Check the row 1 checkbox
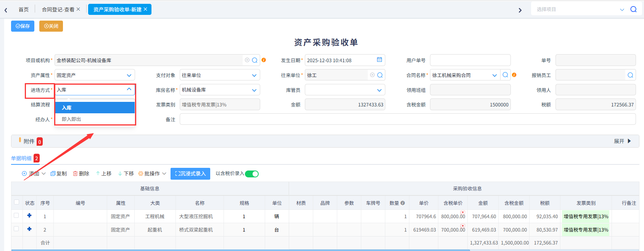644x251 pixels. pyautogui.click(x=16, y=216)
